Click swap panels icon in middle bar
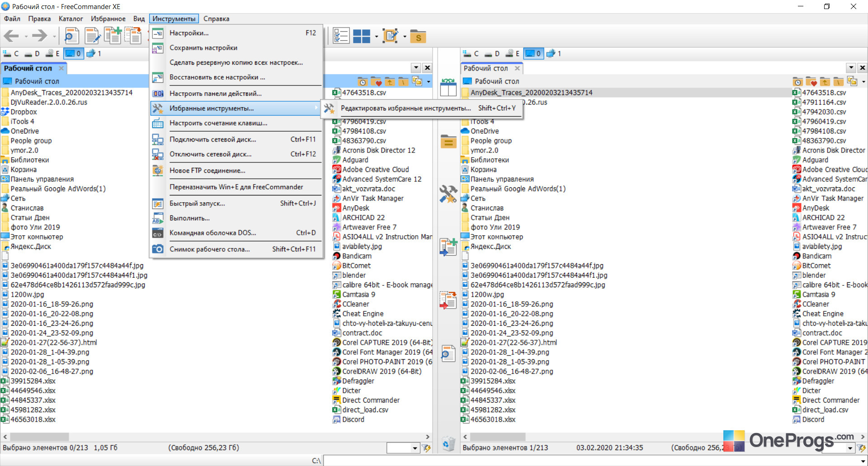 tap(448, 87)
